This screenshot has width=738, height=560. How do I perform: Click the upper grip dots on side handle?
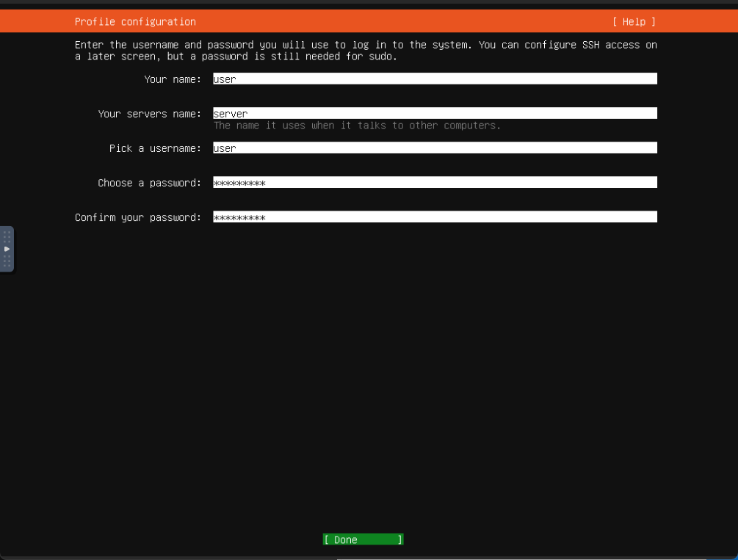click(7, 236)
